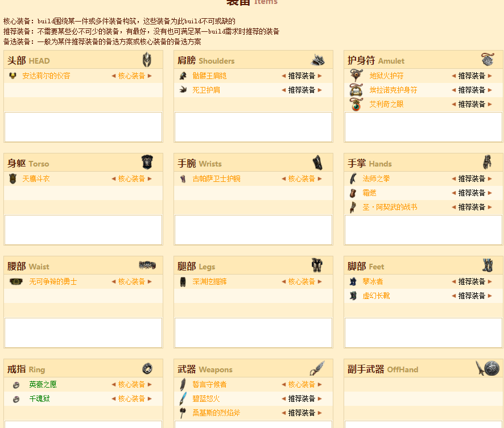
Task: Click the 骷髅王肩铠 shoulder item icon
Action: click(x=183, y=76)
